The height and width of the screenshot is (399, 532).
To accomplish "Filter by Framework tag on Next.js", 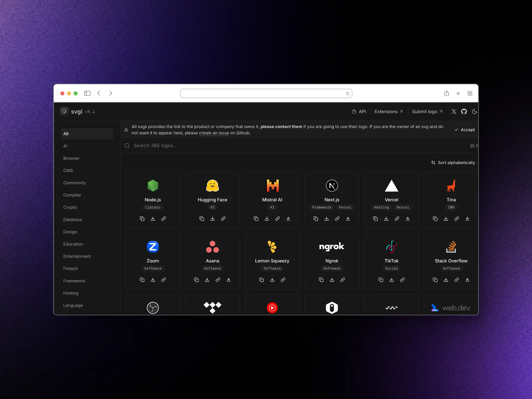I will (x=322, y=207).
